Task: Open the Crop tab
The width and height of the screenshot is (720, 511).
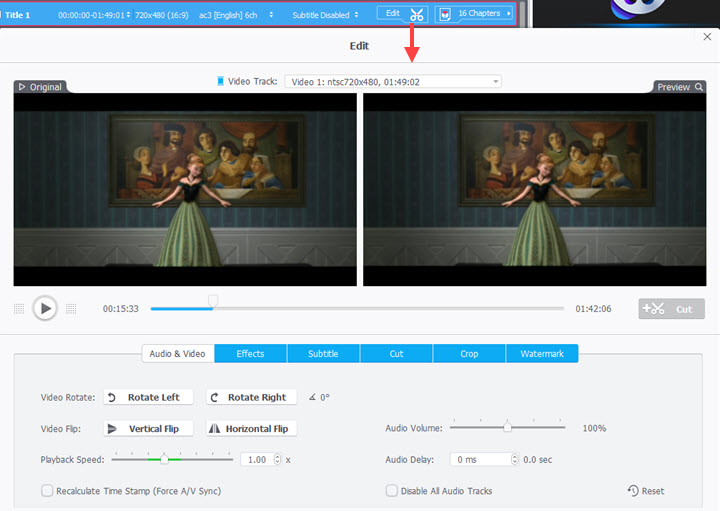Action: (469, 354)
